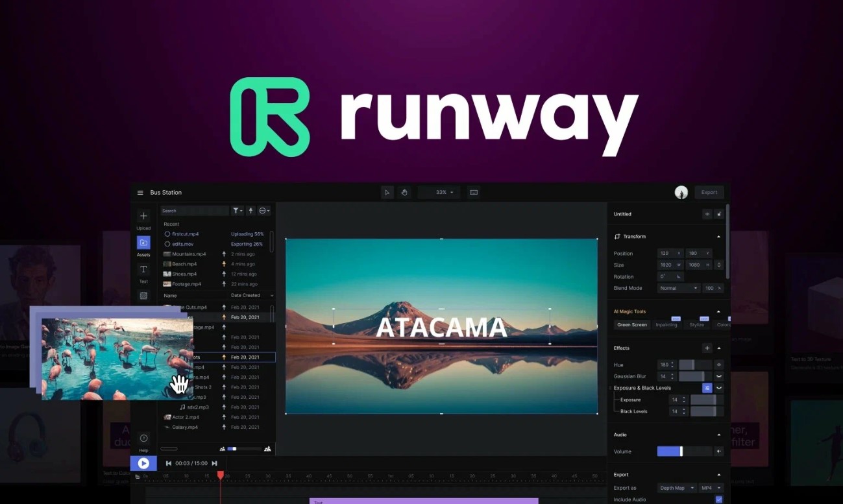843x504 pixels.
Task: Select the Green Screen tool tab
Action: coord(632,324)
